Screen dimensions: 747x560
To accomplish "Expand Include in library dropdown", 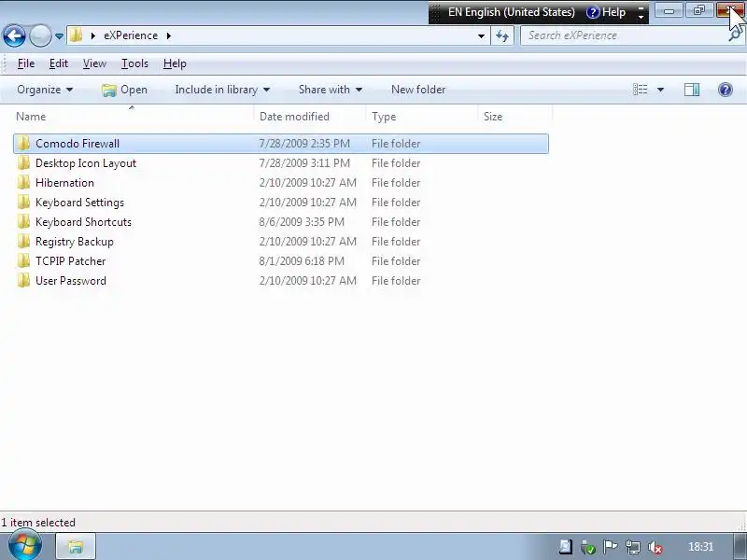I will pos(222,90).
